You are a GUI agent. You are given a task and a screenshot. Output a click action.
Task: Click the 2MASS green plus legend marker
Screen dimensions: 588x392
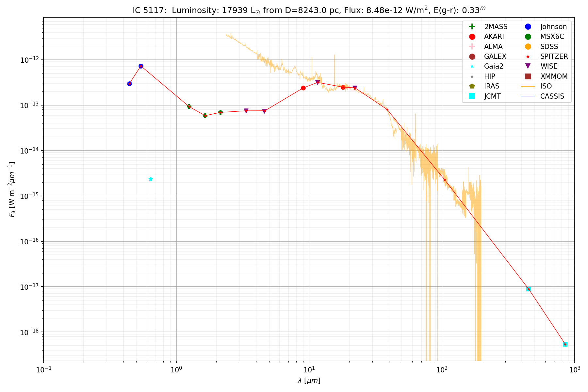point(472,27)
